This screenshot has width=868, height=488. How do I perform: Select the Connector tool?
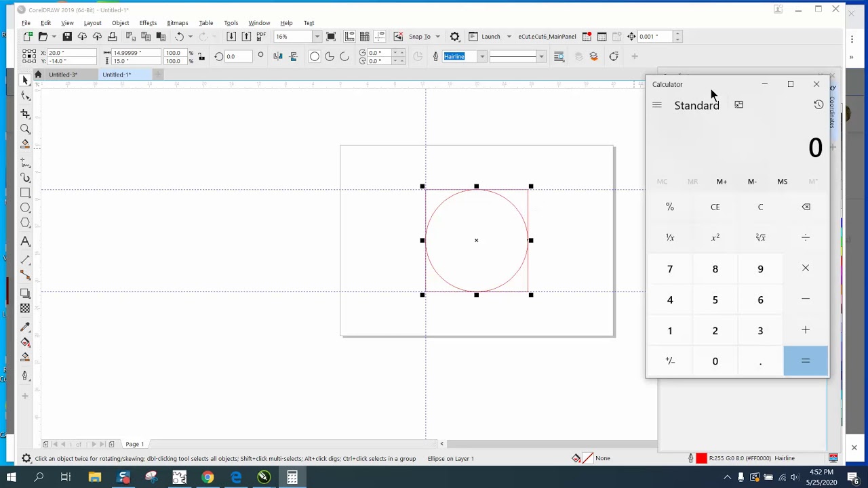[25, 275]
